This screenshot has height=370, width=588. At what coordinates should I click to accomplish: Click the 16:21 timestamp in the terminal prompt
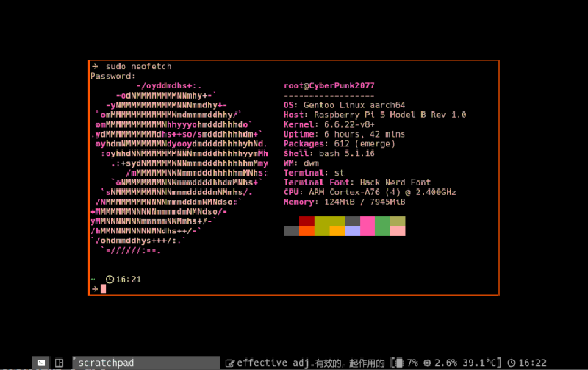[128, 280]
